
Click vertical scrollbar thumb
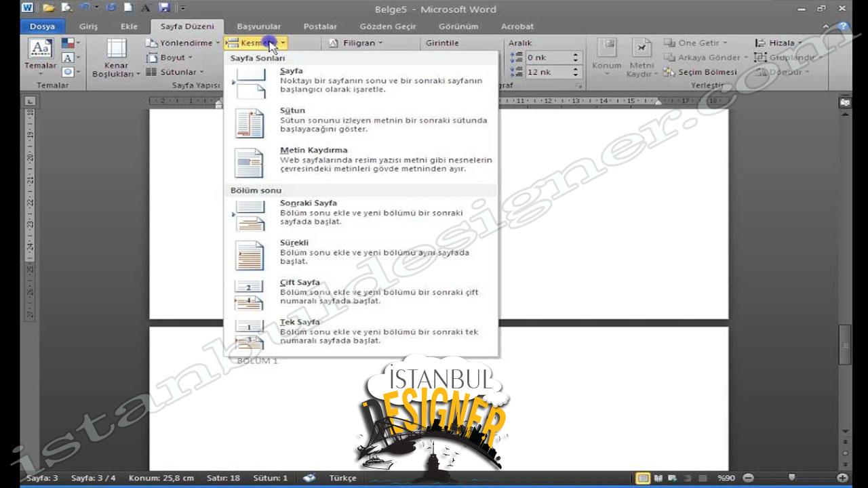[844, 346]
